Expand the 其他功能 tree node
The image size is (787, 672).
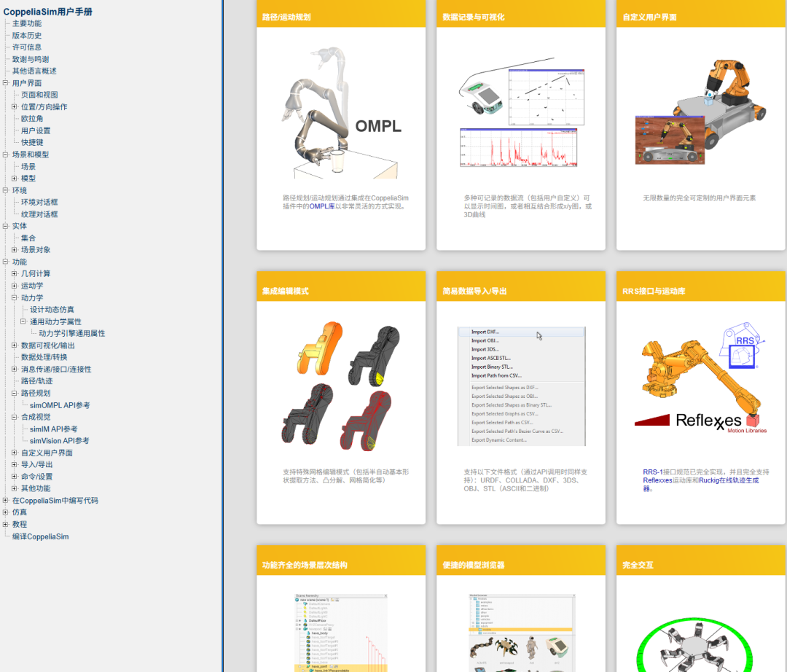click(14, 488)
